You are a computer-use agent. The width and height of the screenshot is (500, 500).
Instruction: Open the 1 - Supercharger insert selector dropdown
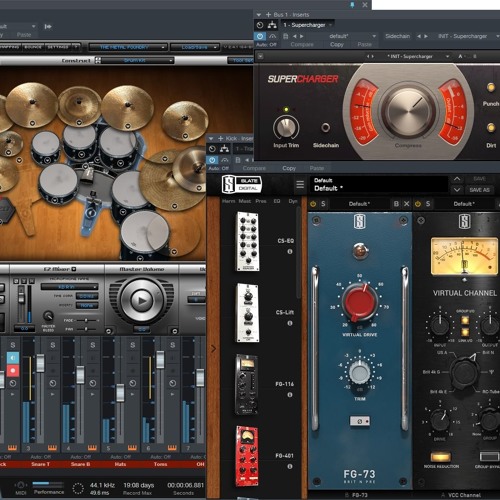point(307,25)
